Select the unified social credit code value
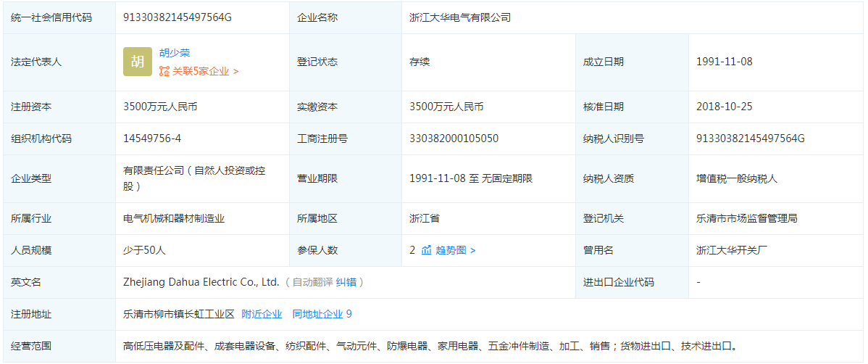The width and height of the screenshot is (868, 364). 178,17
